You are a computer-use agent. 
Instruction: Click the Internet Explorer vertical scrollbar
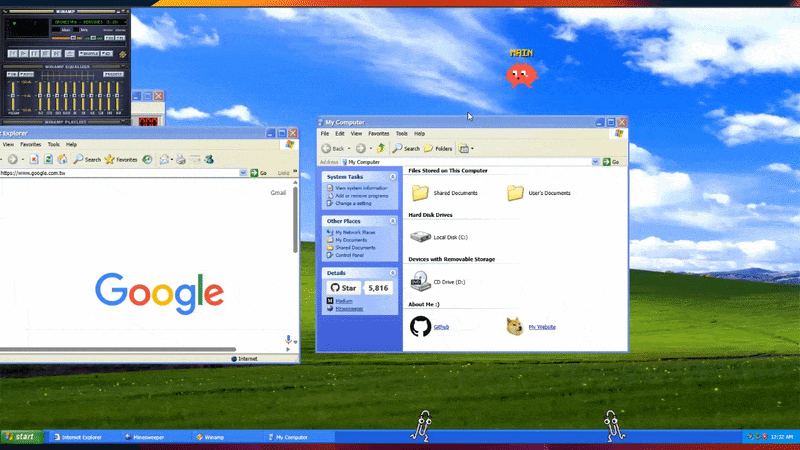pos(295,219)
